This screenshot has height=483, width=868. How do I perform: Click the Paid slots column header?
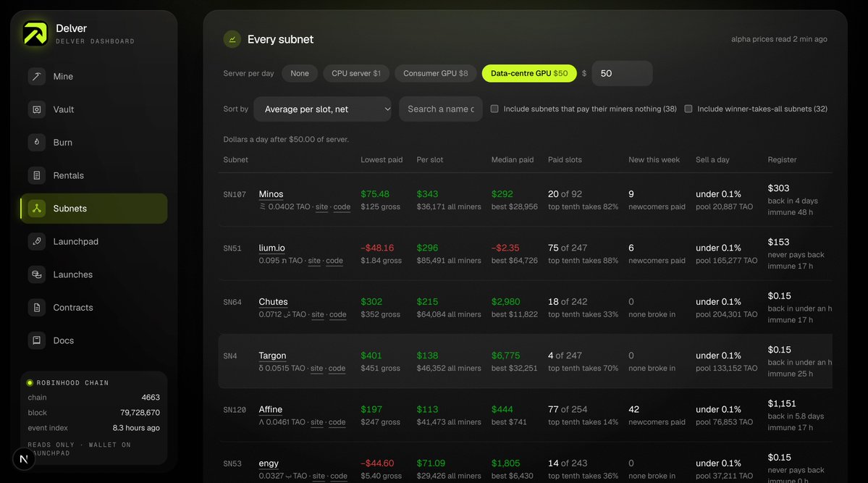[x=565, y=159]
